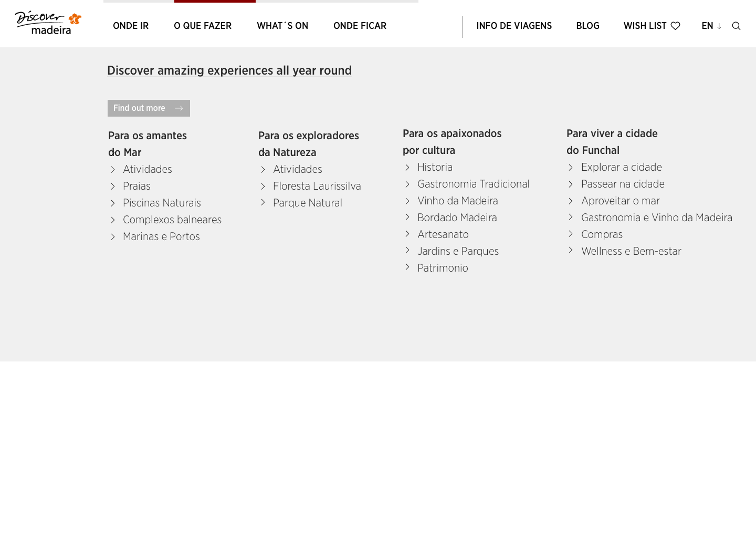Open the WHAT'S ON menu

click(x=282, y=26)
